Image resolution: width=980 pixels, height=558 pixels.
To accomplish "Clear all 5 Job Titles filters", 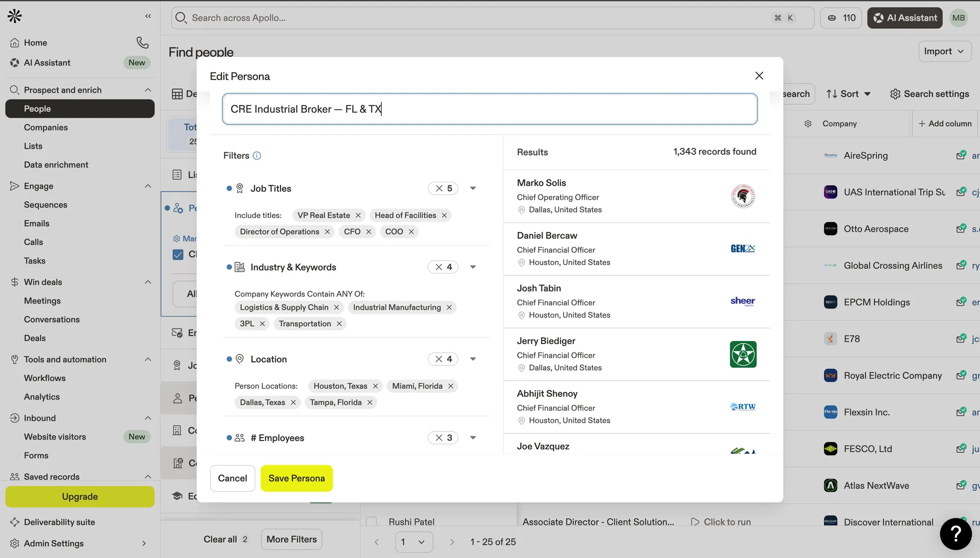I will (439, 188).
